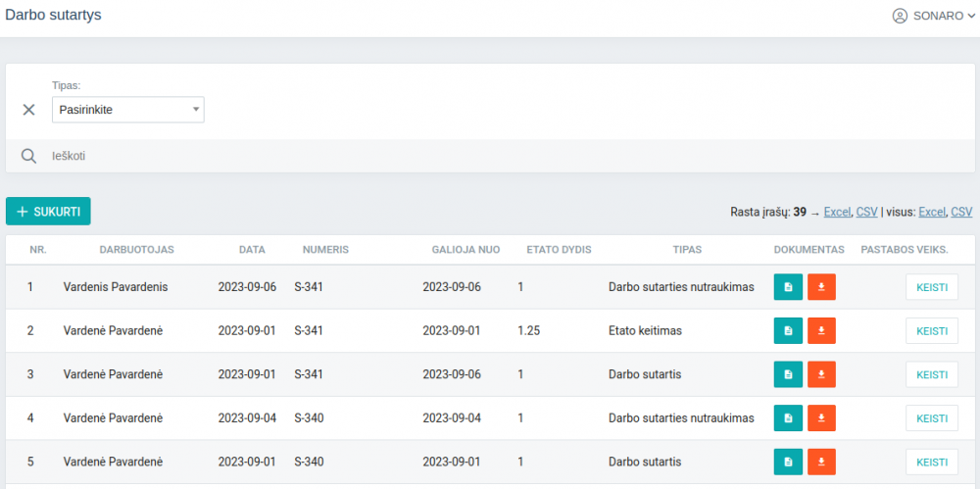The height and width of the screenshot is (489, 980).
Task: View document for row 3 contract
Action: (x=788, y=374)
